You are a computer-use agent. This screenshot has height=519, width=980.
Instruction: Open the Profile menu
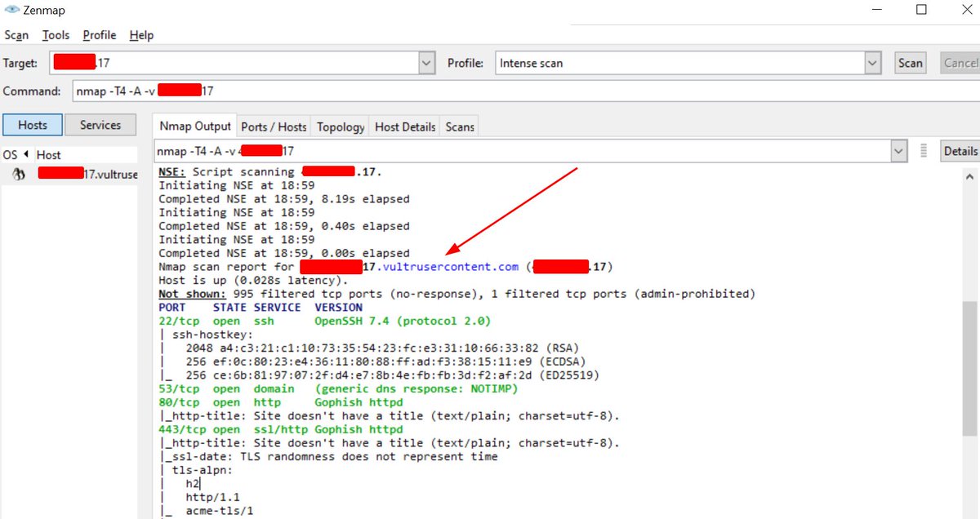pos(100,35)
